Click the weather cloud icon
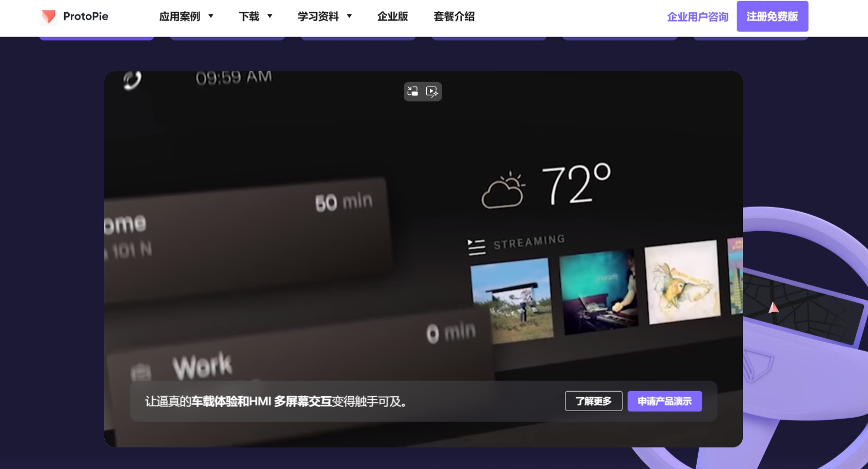Screen dimensions: 868x469 click(x=503, y=190)
